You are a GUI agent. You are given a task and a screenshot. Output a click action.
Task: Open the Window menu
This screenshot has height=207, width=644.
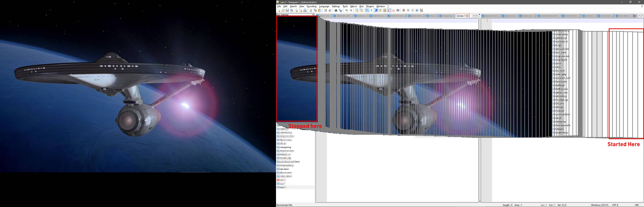pyautogui.click(x=380, y=6)
